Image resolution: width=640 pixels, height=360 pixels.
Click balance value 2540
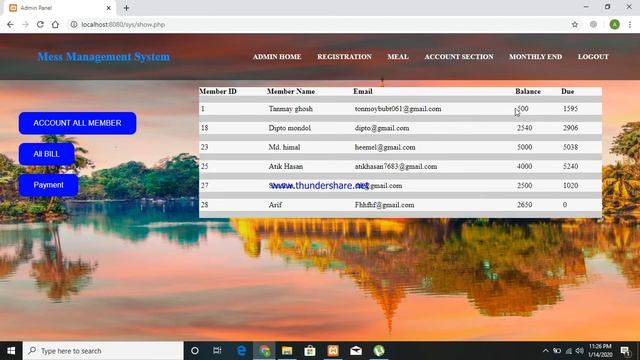524,128
